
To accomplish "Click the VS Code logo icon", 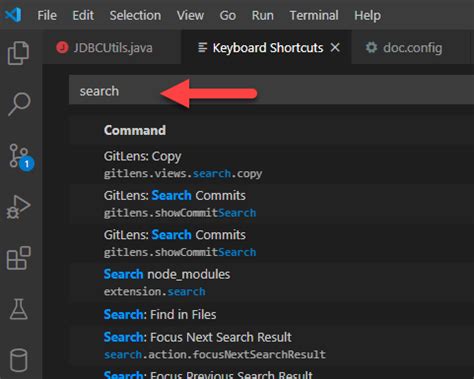I will pos(13,15).
